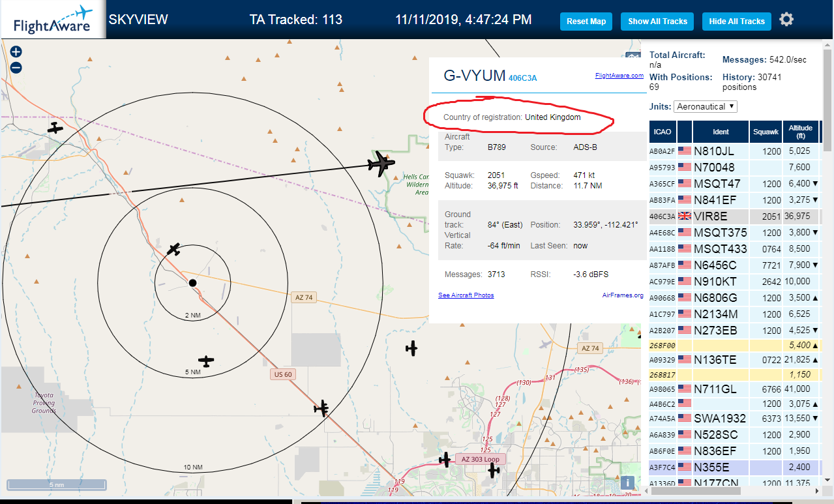Select the aircraft icon below the info panel

(x=411, y=348)
